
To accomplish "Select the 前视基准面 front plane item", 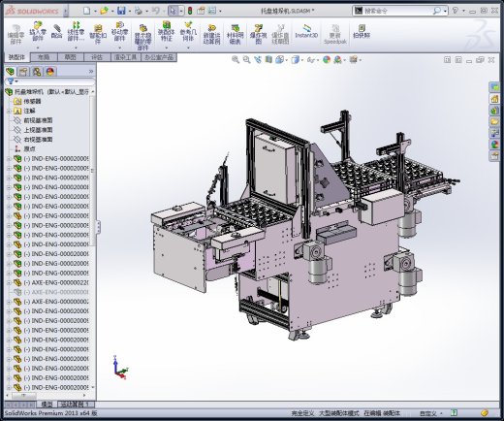I will click(x=38, y=120).
